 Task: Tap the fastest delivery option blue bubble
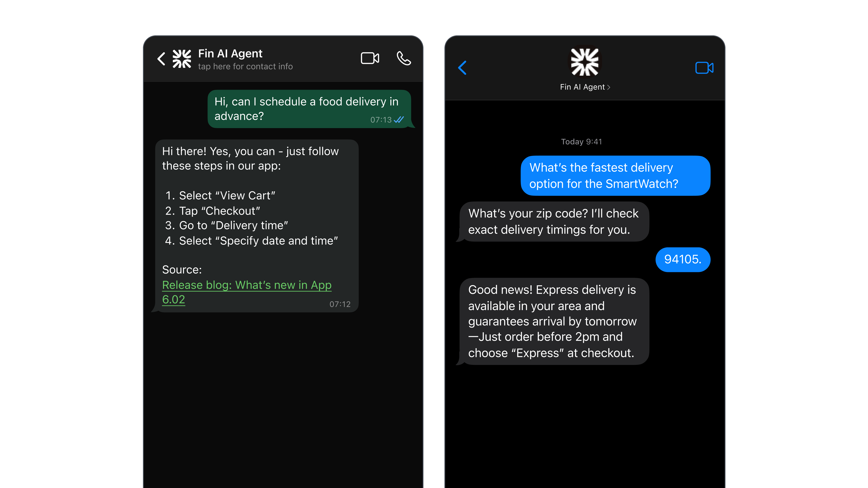tap(616, 175)
